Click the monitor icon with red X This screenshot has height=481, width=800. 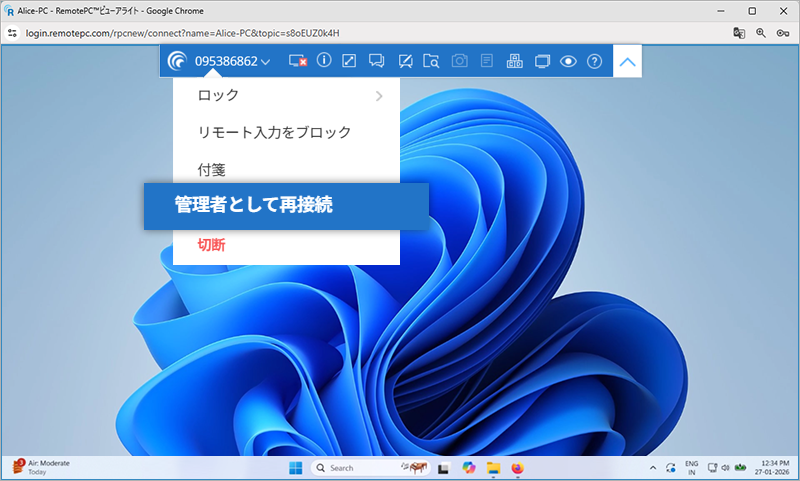297,61
